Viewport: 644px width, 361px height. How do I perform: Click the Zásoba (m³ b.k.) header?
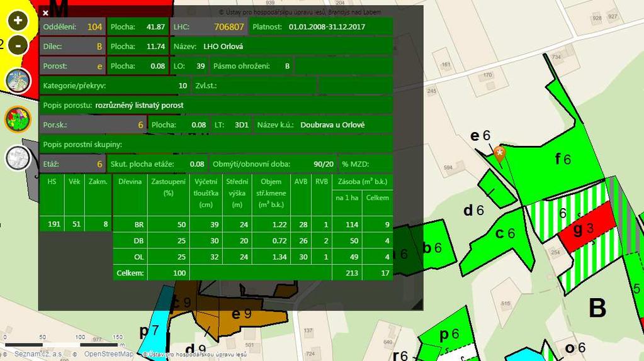(x=362, y=182)
